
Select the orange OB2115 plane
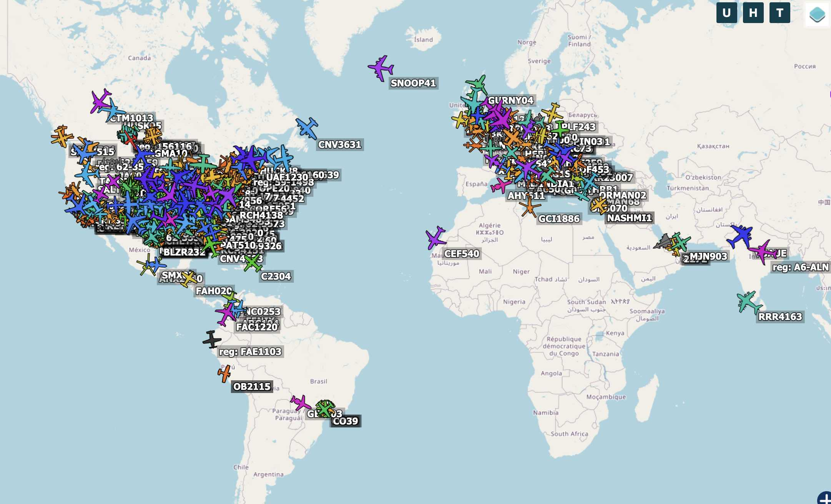(224, 373)
